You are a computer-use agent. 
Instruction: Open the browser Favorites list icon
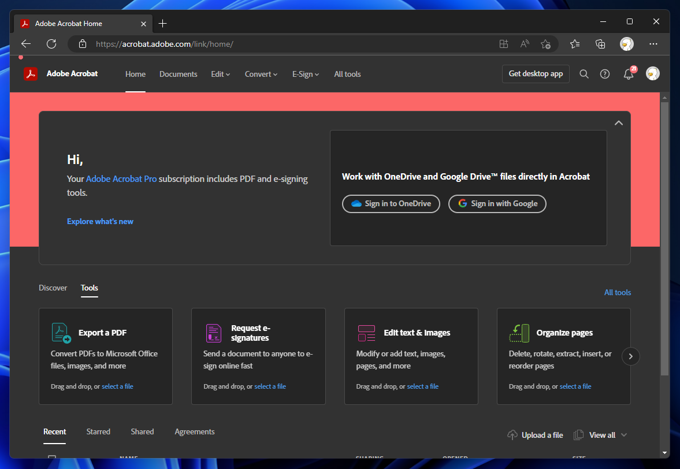575,44
